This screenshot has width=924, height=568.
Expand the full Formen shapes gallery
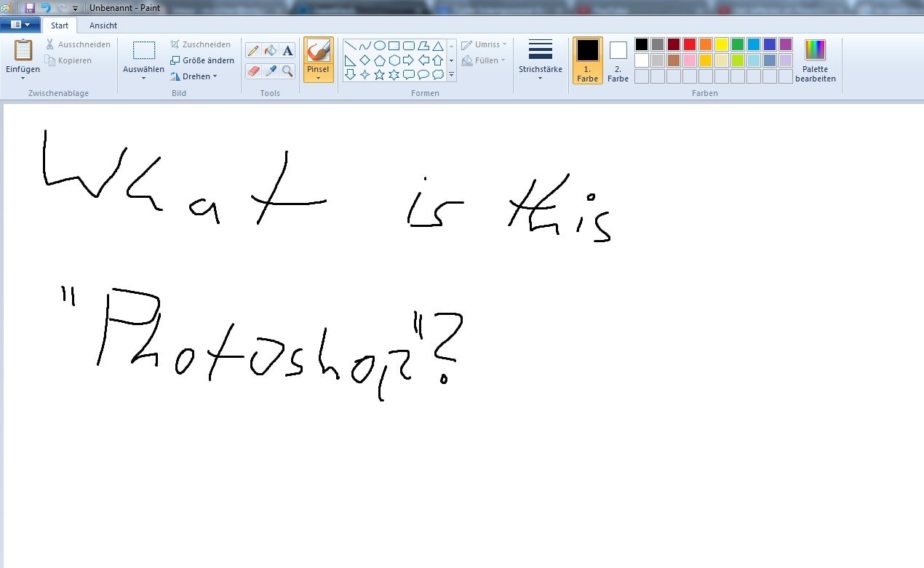coord(451,75)
